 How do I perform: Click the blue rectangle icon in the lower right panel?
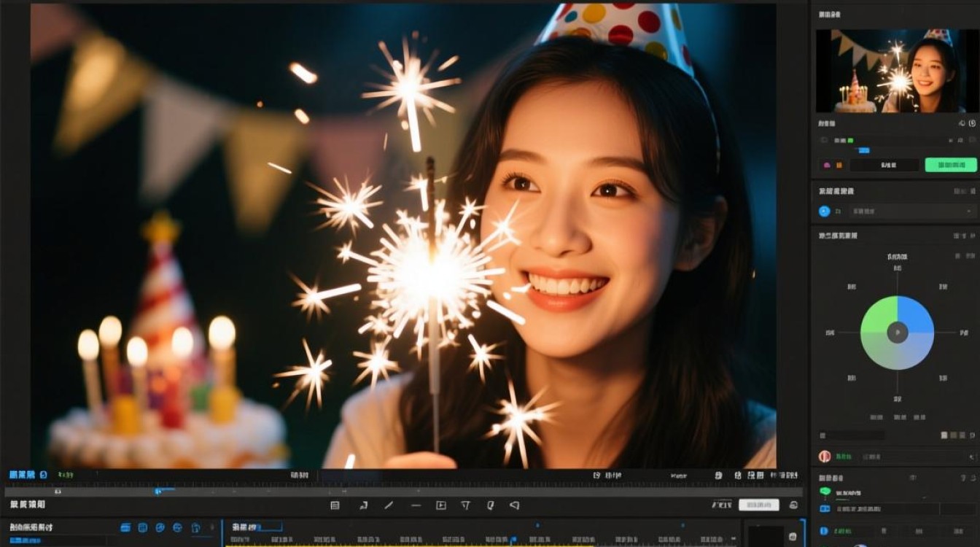(x=825, y=509)
